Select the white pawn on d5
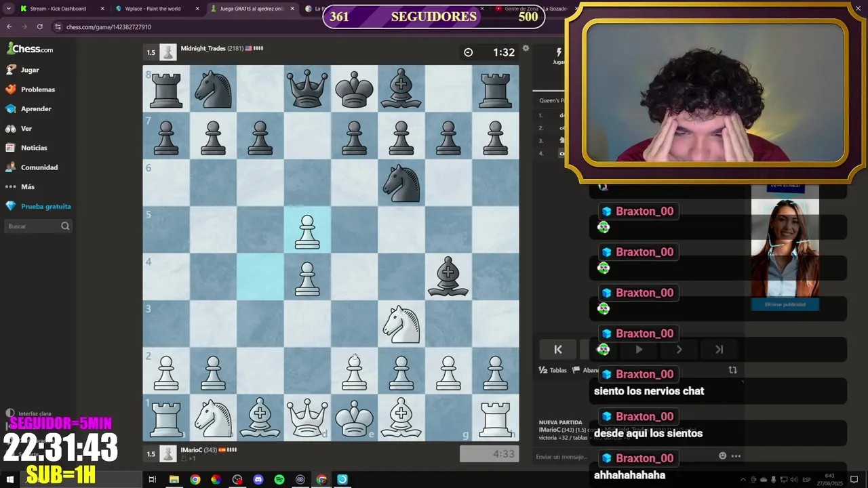The image size is (868, 488). click(x=307, y=230)
